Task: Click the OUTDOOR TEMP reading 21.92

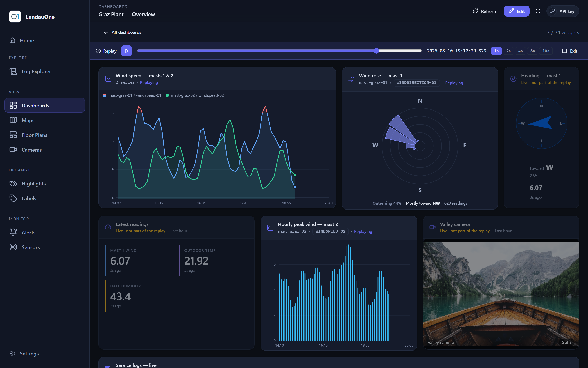Action: 196,261
